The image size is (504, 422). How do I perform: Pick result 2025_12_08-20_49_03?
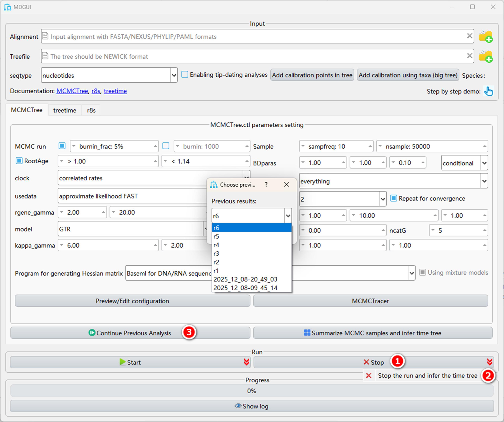[252, 279]
